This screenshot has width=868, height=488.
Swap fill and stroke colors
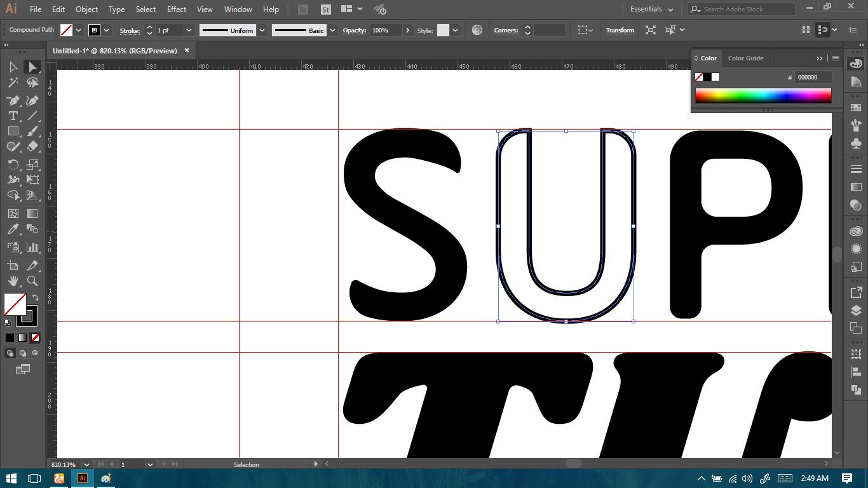[36, 297]
